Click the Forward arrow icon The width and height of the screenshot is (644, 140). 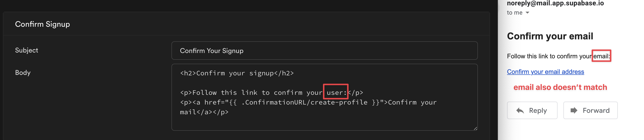pos(574,110)
